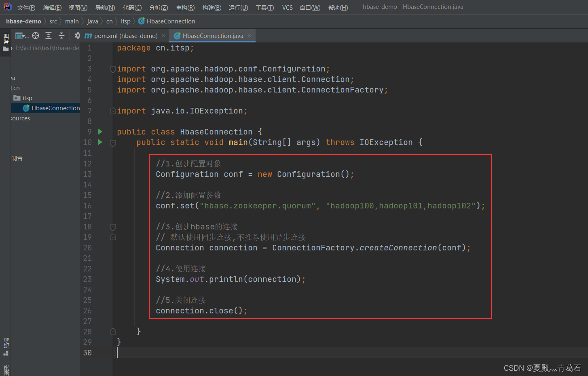This screenshot has width=588, height=376.
Task: Click java in the breadcrumb bar
Action: [93, 21]
